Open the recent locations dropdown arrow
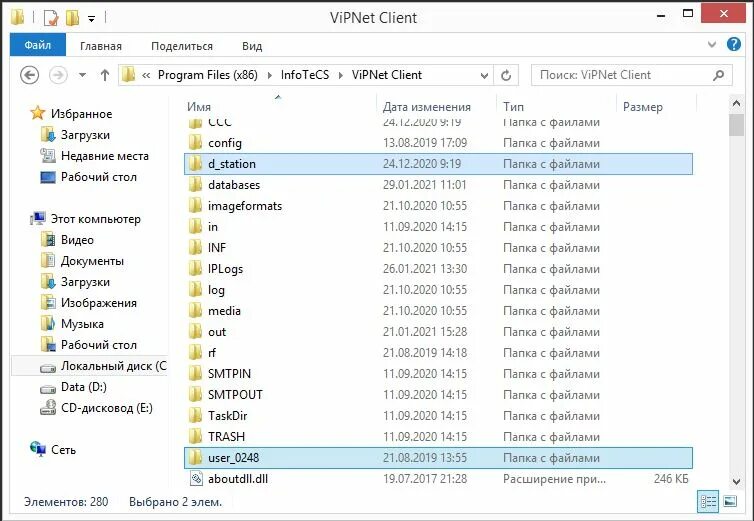Viewport: 754px width, 521px height. tap(82, 75)
